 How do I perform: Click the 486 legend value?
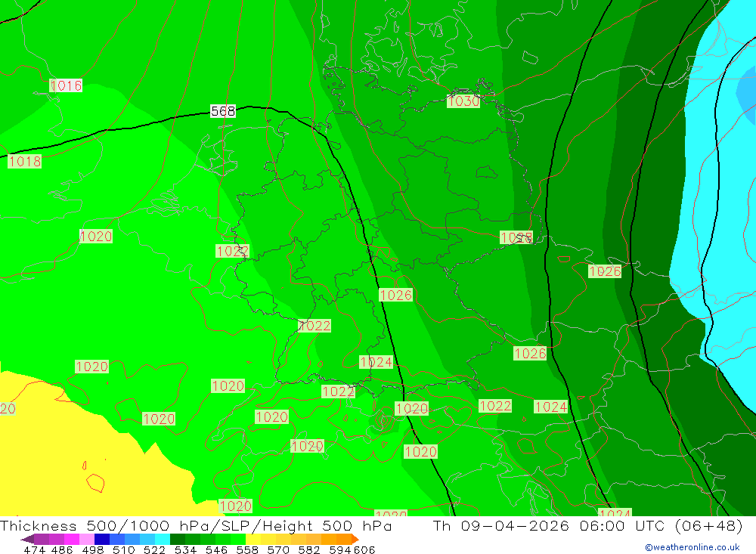tap(62, 549)
